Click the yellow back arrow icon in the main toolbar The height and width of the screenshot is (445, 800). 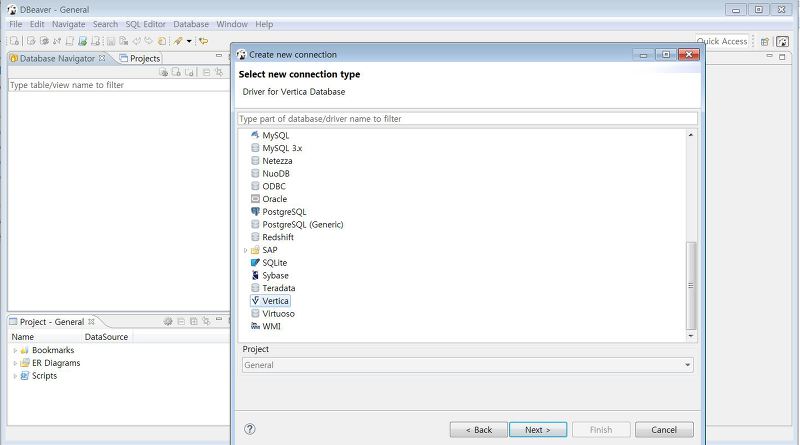tap(204, 41)
